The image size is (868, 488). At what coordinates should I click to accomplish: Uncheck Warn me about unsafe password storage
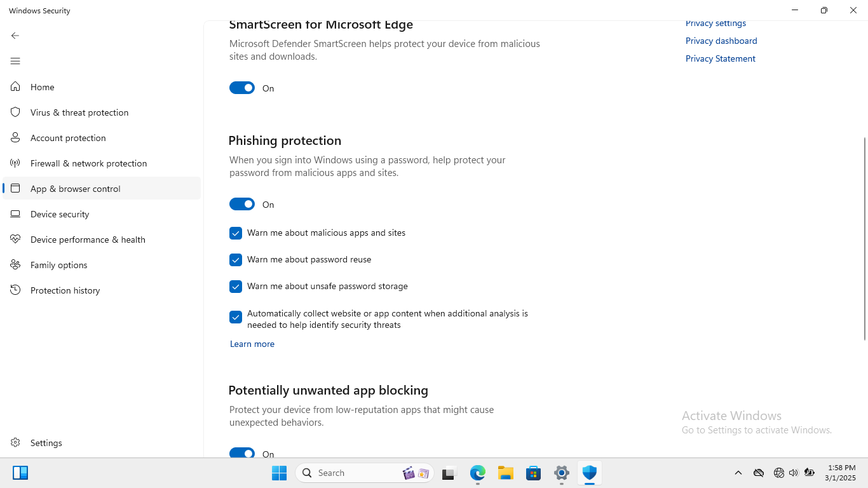tap(236, 287)
